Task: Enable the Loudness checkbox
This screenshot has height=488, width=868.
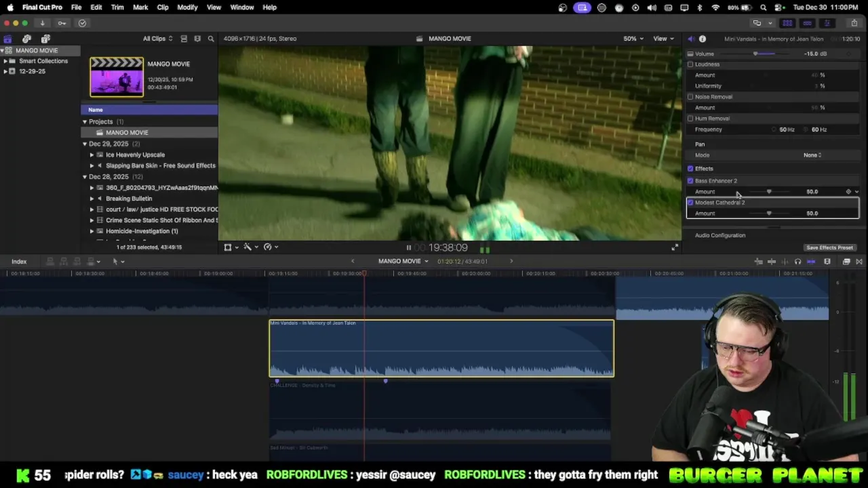Action: pyautogui.click(x=690, y=64)
